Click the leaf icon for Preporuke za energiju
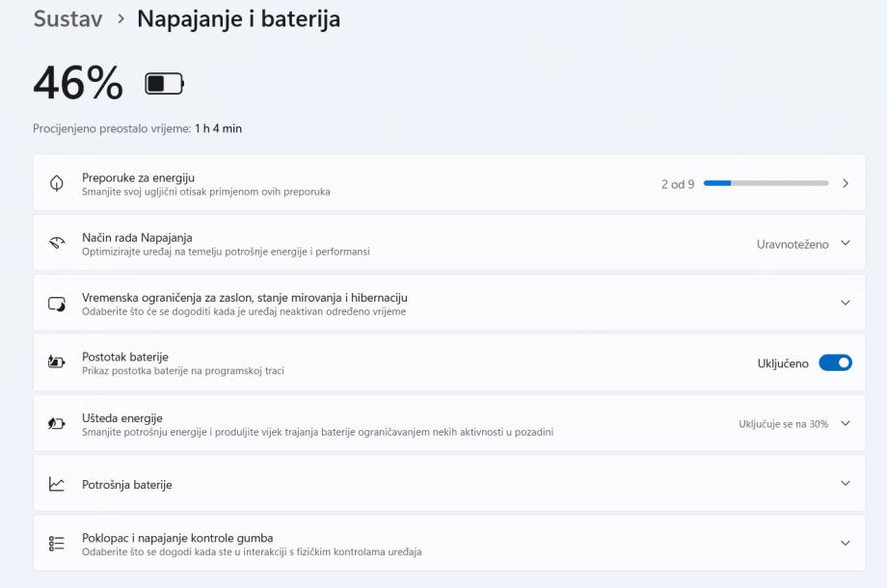The image size is (887, 588). [x=57, y=183]
